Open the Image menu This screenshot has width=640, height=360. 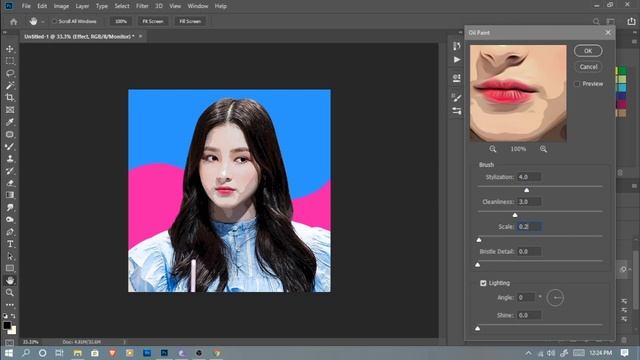[61, 6]
